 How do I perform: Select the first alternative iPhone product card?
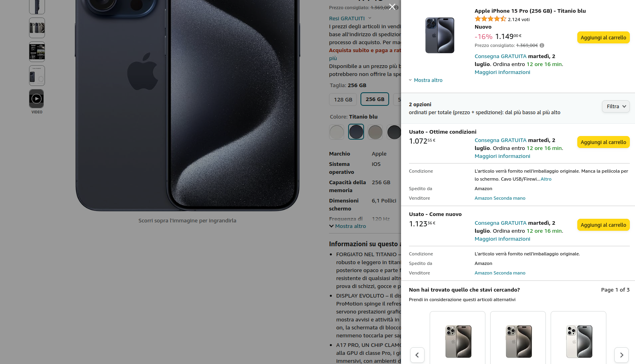coord(458,338)
